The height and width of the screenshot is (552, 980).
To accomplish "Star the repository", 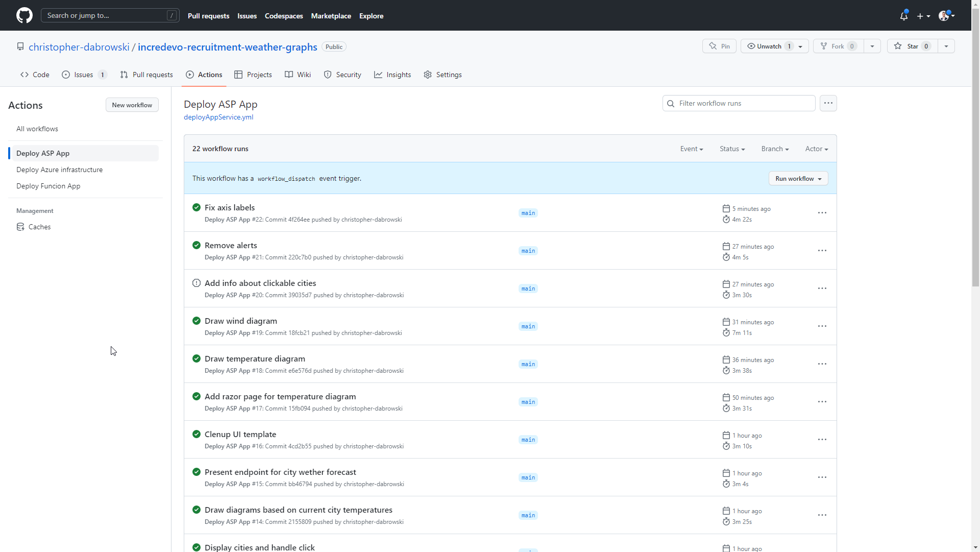I will click(x=912, y=46).
